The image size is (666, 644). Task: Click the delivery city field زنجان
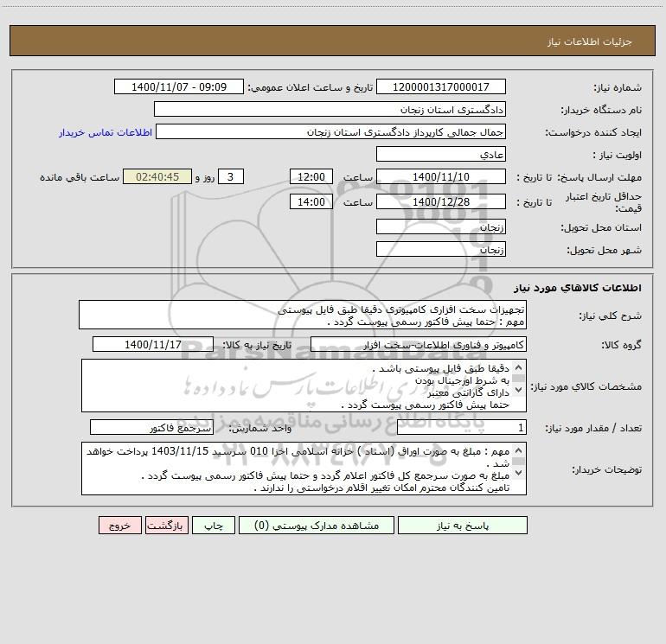point(441,249)
